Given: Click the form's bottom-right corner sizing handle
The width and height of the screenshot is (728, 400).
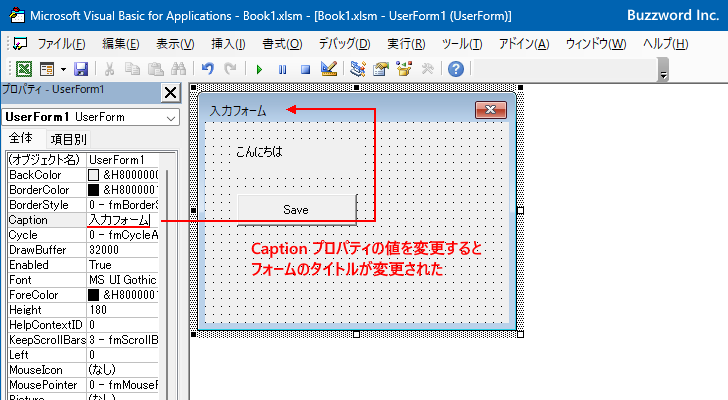Looking at the screenshot, I should 520,334.
